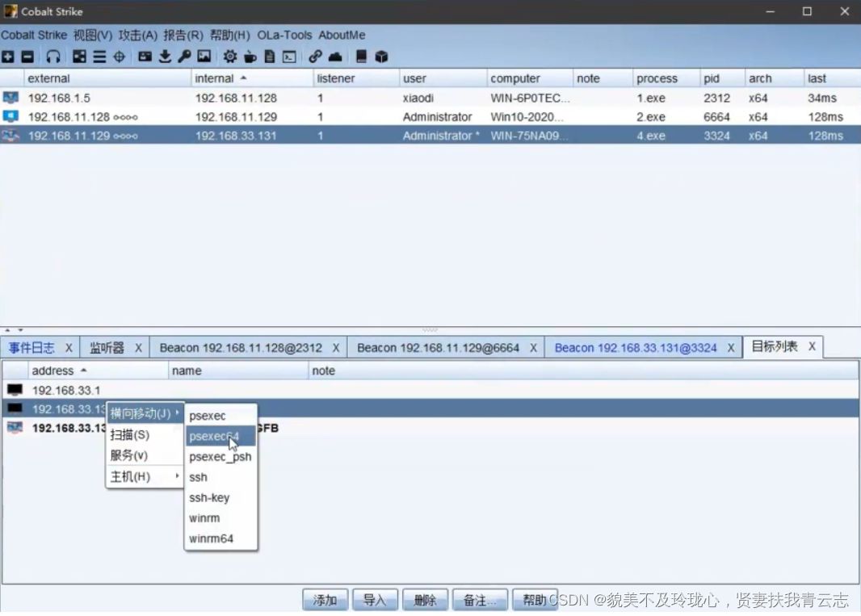The image size is (861, 616).
Task: Click the 帮助 button at the bottom
Action: click(x=534, y=600)
